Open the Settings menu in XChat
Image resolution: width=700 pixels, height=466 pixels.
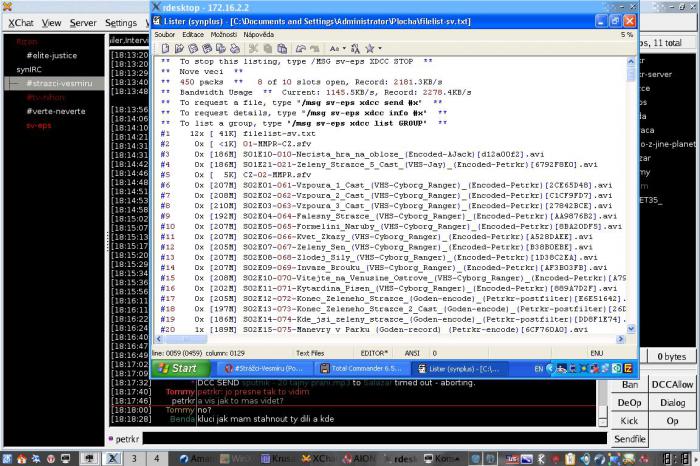pos(121,23)
